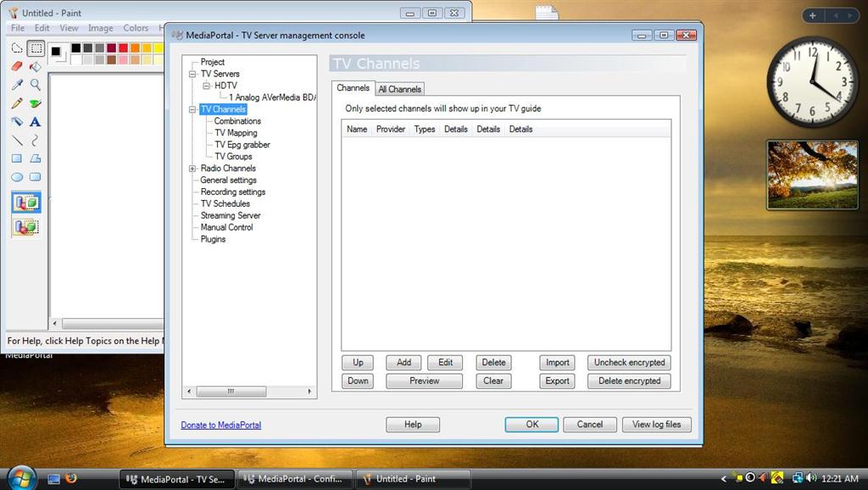Collapse the HDTV server node

point(206,86)
